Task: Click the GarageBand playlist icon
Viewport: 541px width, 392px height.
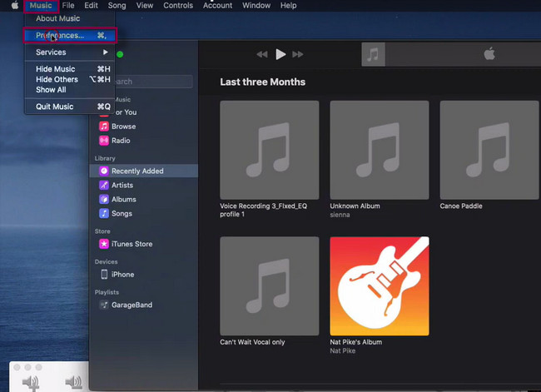Action: [x=104, y=305]
